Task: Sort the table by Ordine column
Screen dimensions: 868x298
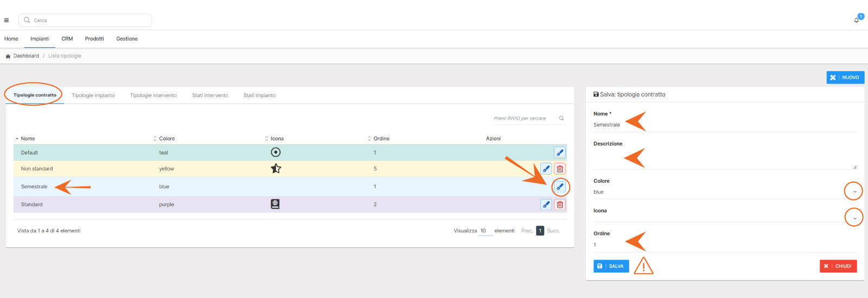Action: point(381,139)
